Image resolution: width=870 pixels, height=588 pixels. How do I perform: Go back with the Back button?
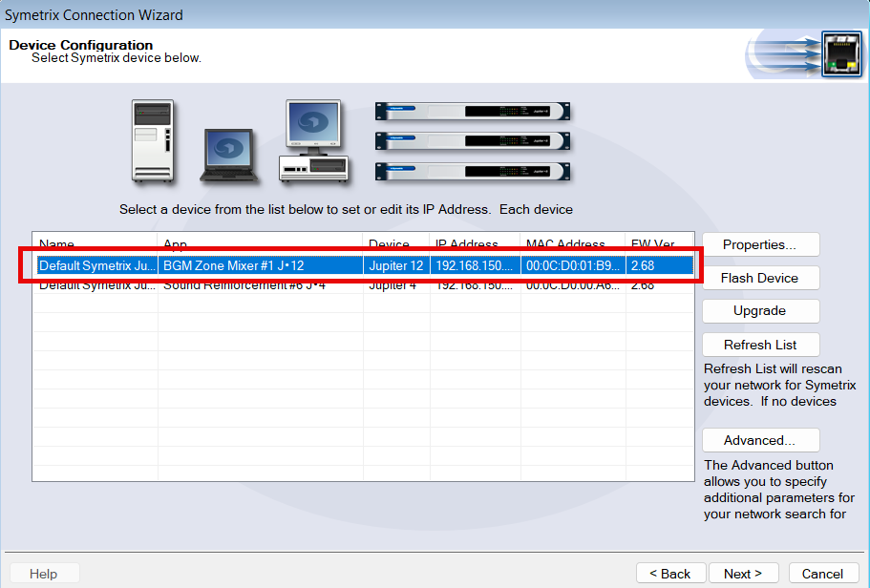pos(670,573)
